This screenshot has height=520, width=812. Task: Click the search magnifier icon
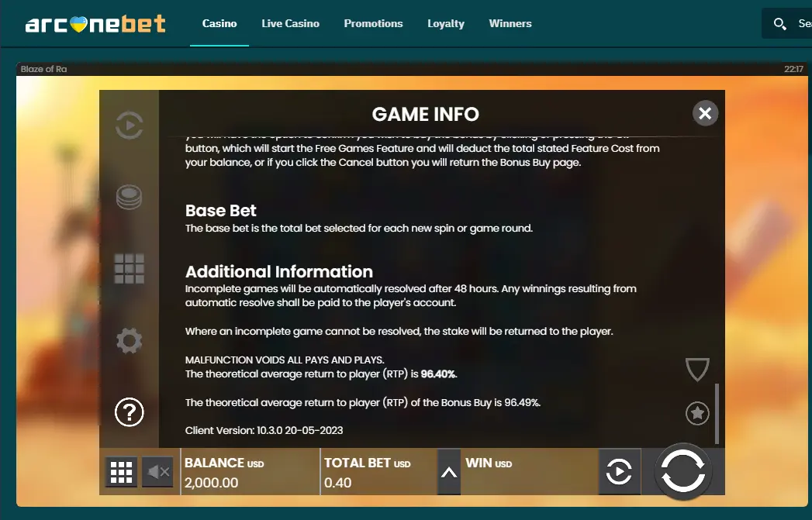click(779, 24)
